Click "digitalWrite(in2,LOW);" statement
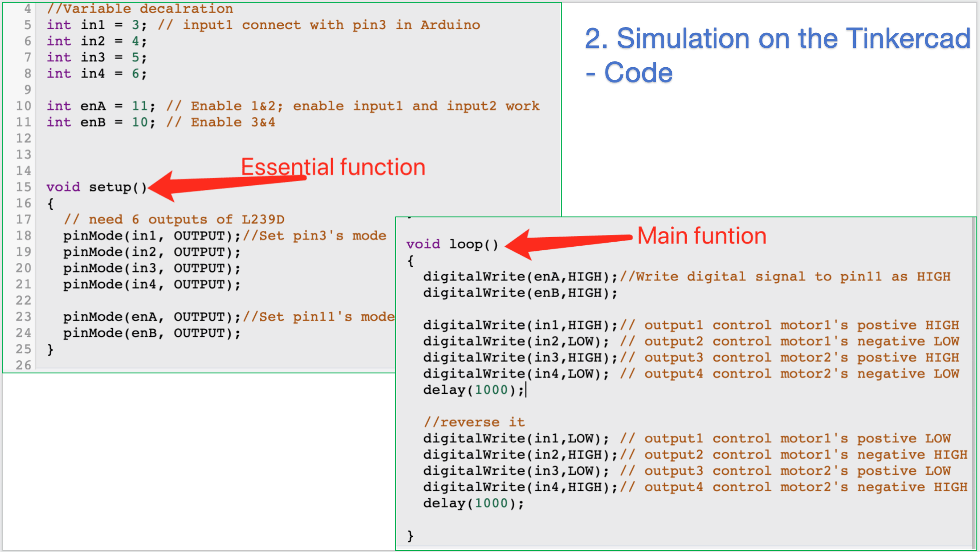The height and width of the screenshot is (552, 980). (x=516, y=342)
